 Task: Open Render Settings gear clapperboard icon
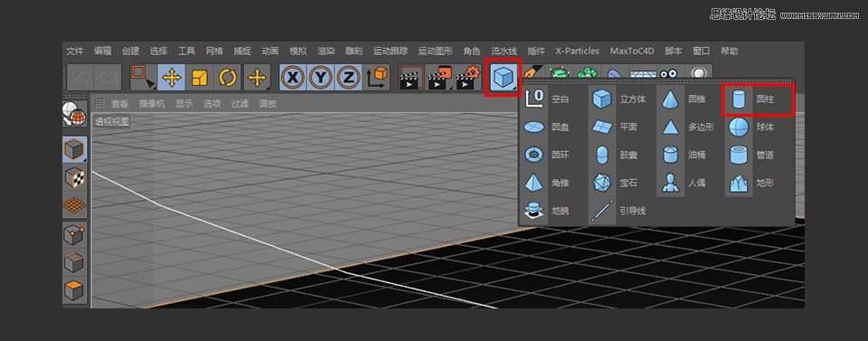click(x=468, y=78)
